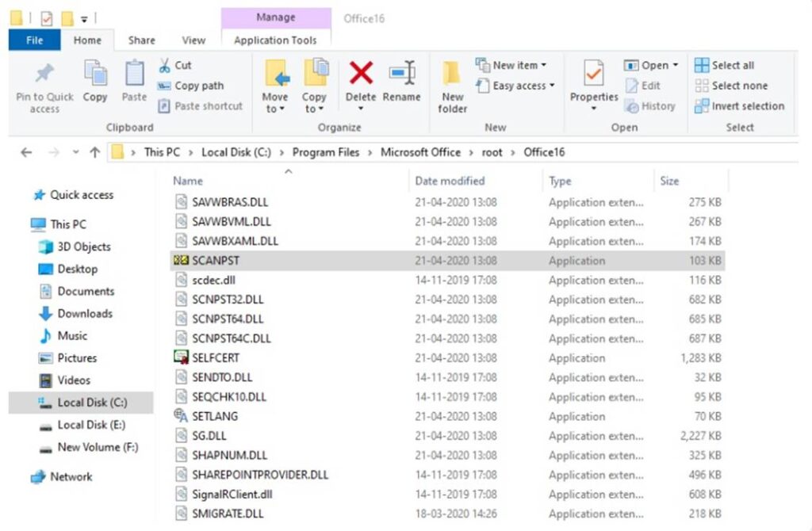Click forward navigation arrow

point(53,152)
